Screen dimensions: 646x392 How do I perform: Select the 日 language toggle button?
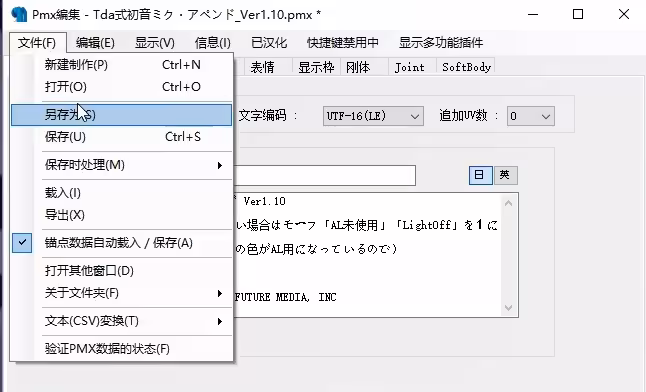(480, 175)
